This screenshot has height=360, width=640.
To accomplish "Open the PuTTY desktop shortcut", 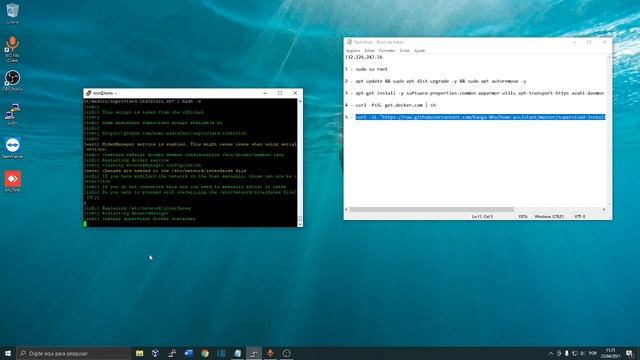I will tap(12, 114).
